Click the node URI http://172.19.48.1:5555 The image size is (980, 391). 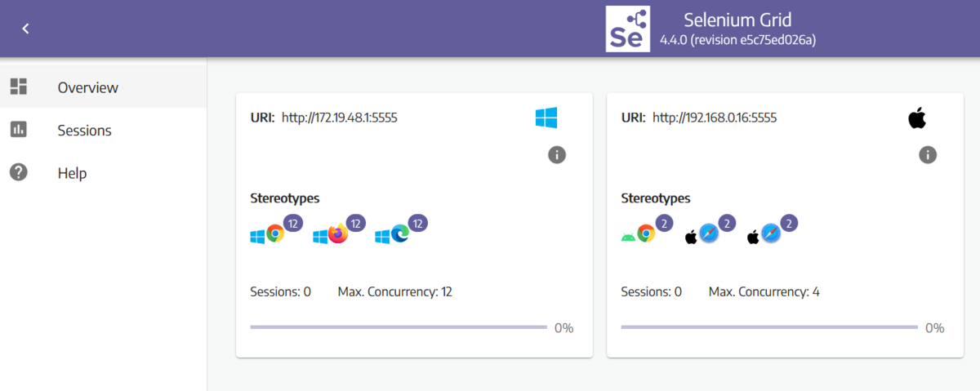point(340,118)
